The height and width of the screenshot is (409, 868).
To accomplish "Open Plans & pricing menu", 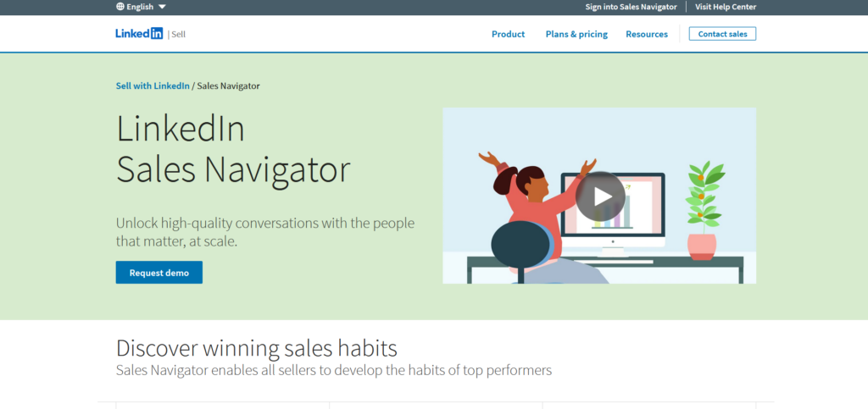I will [576, 34].
